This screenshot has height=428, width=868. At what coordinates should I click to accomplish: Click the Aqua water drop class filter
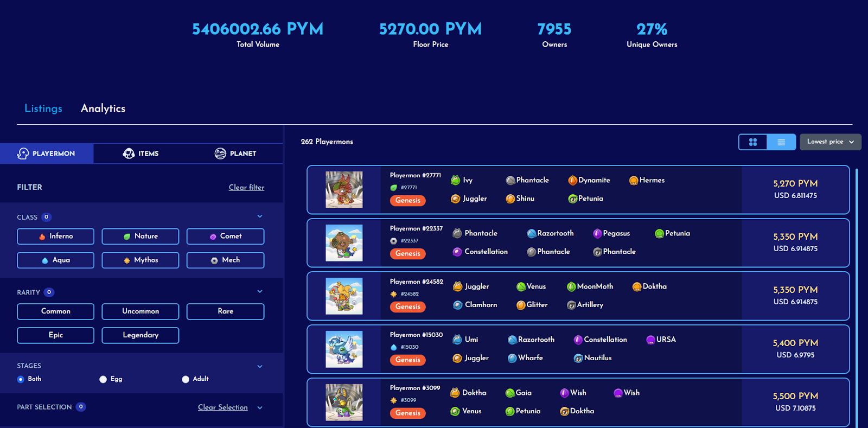(55, 260)
